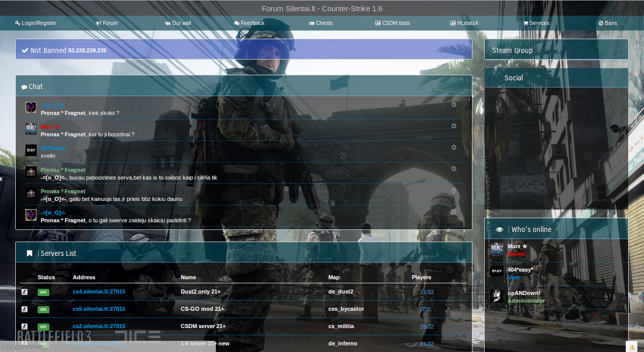Image resolution: width=644 pixels, height=352 pixels.
Task: Click the Forum Silentai.lt title
Action: pos(322,9)
